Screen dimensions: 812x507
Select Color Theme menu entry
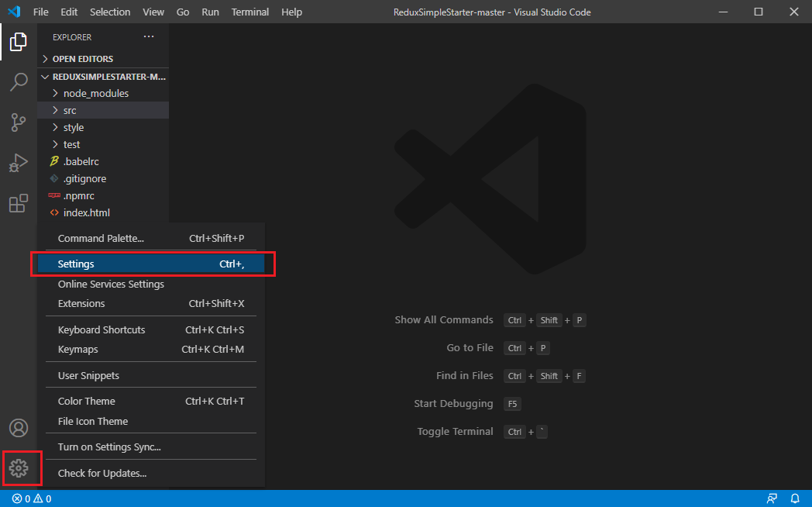[151, 402]
